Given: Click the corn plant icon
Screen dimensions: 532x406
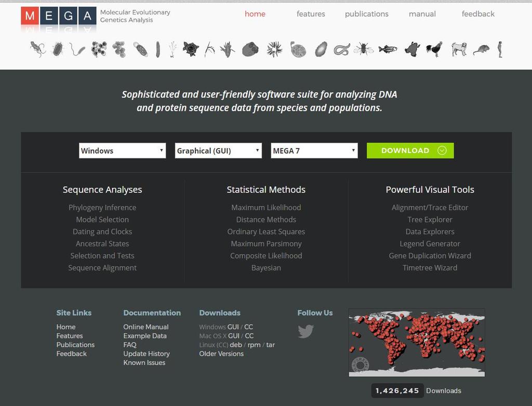Looking at the screenshot, I should [x=227, y=49].
